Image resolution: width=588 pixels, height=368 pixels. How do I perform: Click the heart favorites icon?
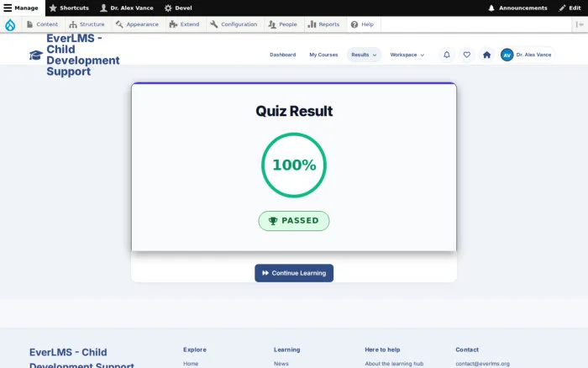[x=466, y=55]
